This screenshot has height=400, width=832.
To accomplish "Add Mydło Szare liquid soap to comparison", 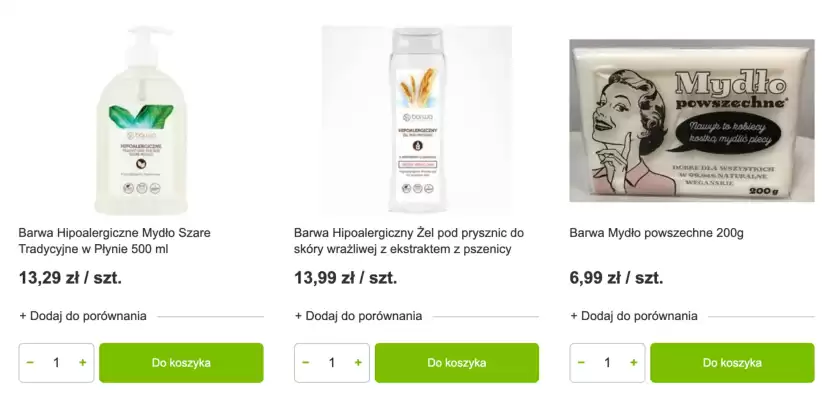I will pos(83,316).
